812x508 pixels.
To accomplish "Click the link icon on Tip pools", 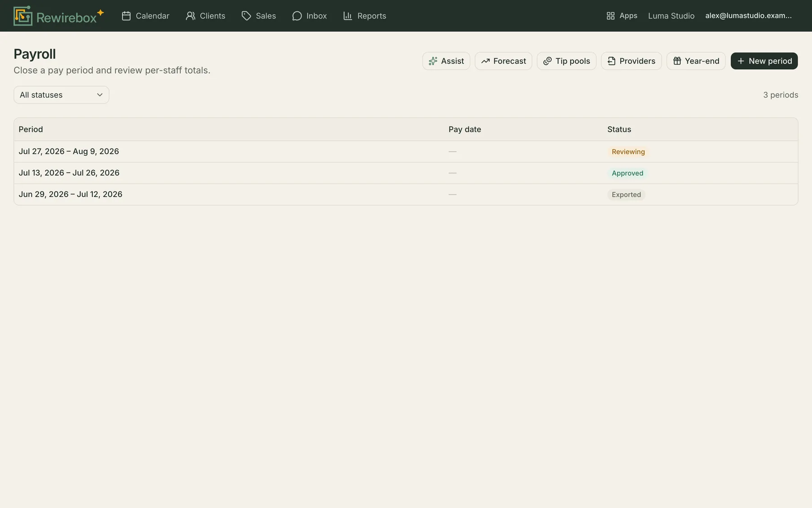I will point(548,61).
